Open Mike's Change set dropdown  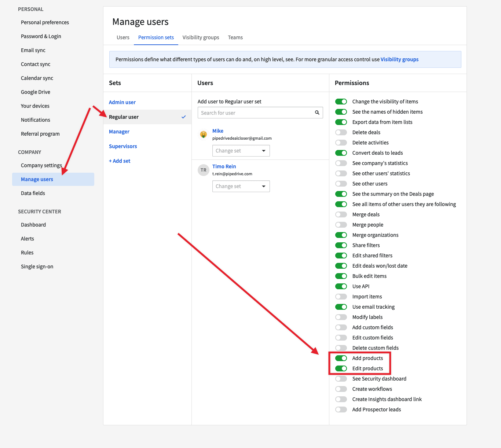241,151
